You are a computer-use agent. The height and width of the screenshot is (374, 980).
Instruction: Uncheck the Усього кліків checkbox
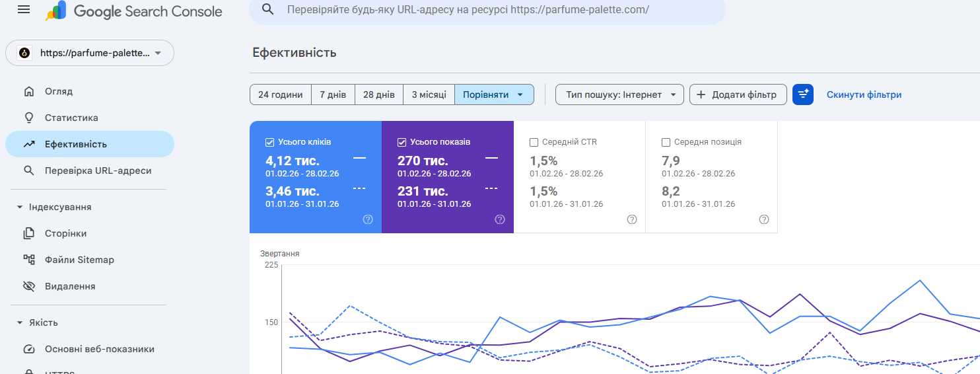coord(269,142)
